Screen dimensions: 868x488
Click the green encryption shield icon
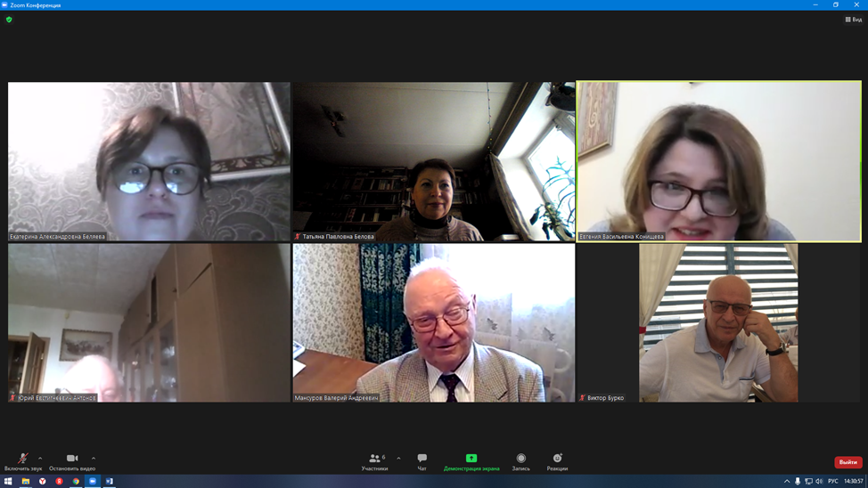10,20
